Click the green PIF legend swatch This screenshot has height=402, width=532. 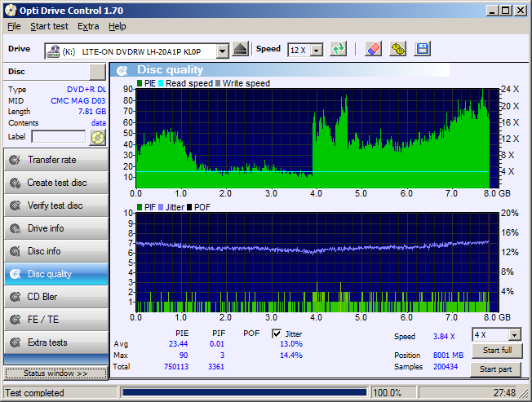pos(140,207)
